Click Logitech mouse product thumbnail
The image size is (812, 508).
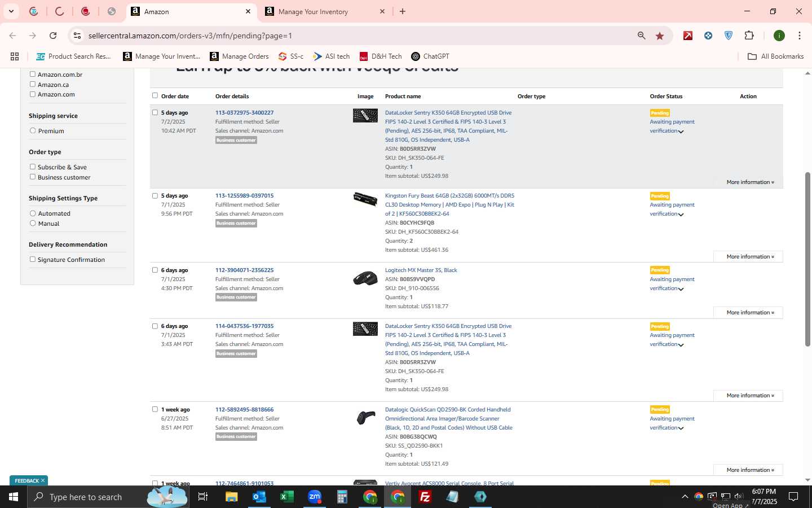tap(365, 278)
